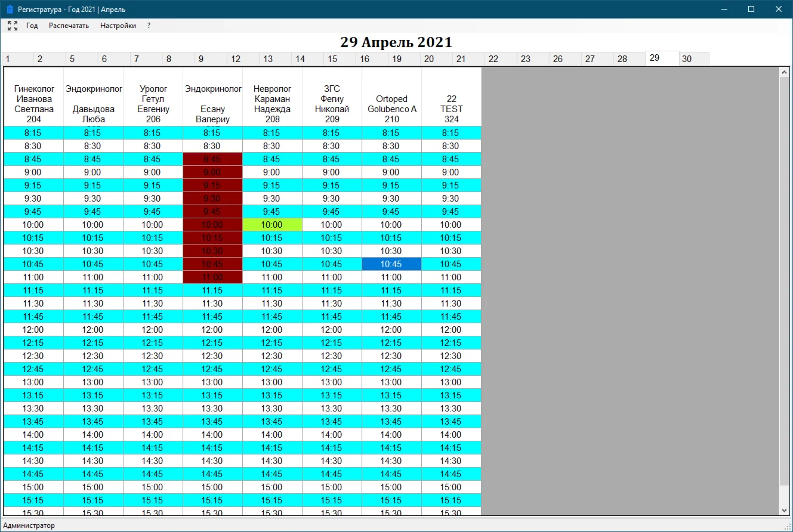
Task: Switch to day tab 9
Action: coord(211,59)
